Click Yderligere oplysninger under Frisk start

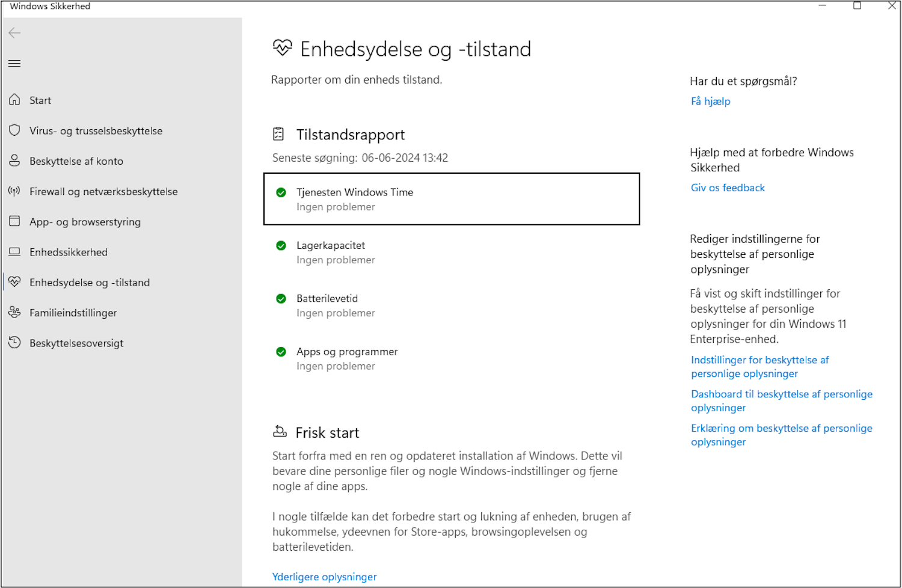(325, 577)
